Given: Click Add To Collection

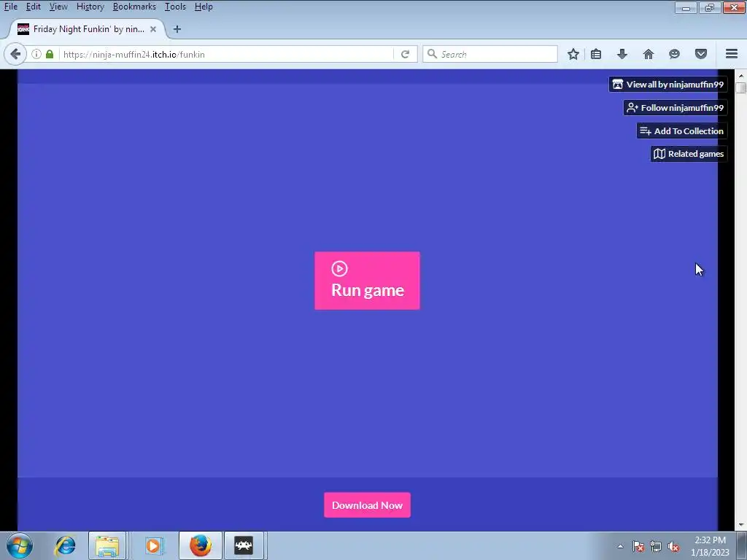Looking at the screenshot, I should [682, 131].
